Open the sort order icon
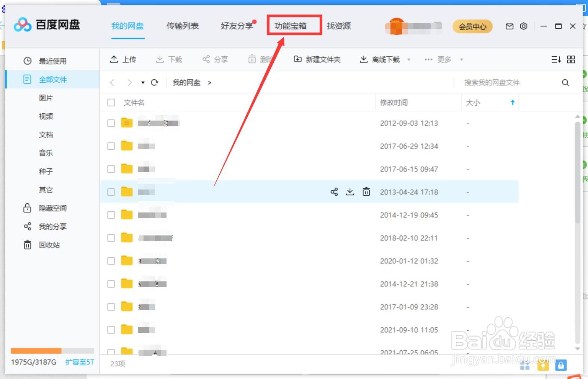This screenshot has width=588, height=379. (556, 59)
